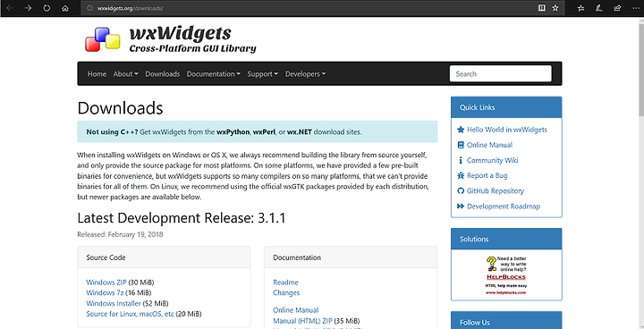Click the HelpBlocks advertisement image
644x329 pixels.
(506, 275)
